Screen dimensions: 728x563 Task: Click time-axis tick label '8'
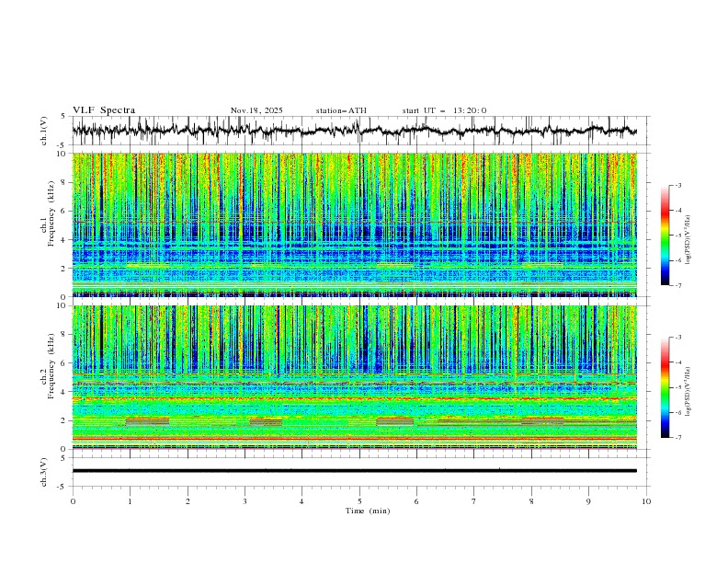531,501
